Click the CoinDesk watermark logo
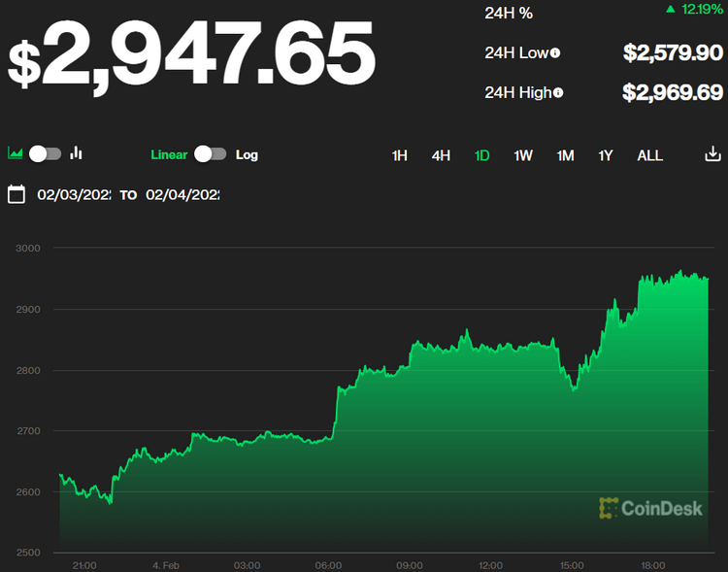 coord(650,507)
